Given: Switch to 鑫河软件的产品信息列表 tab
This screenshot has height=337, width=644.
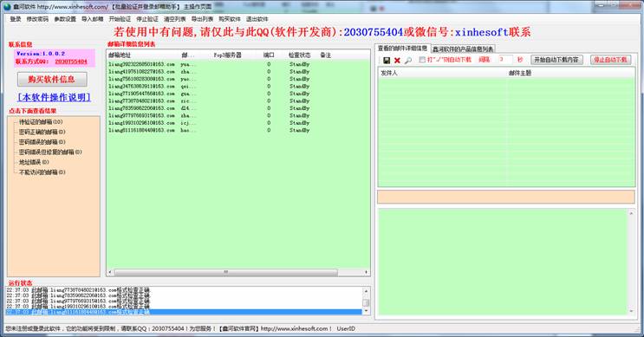Looking at the screenshot, I should click(x=463, y=49).
